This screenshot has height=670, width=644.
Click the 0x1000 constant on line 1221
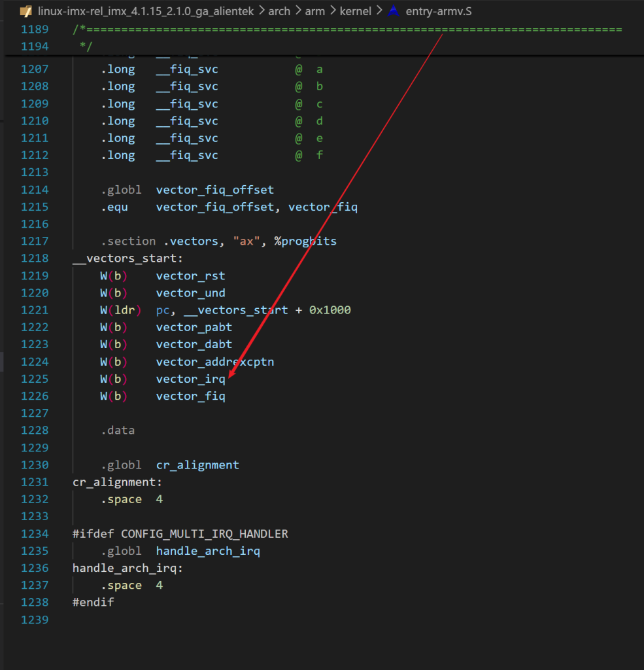pyautogui.click(x=330, y=310)
